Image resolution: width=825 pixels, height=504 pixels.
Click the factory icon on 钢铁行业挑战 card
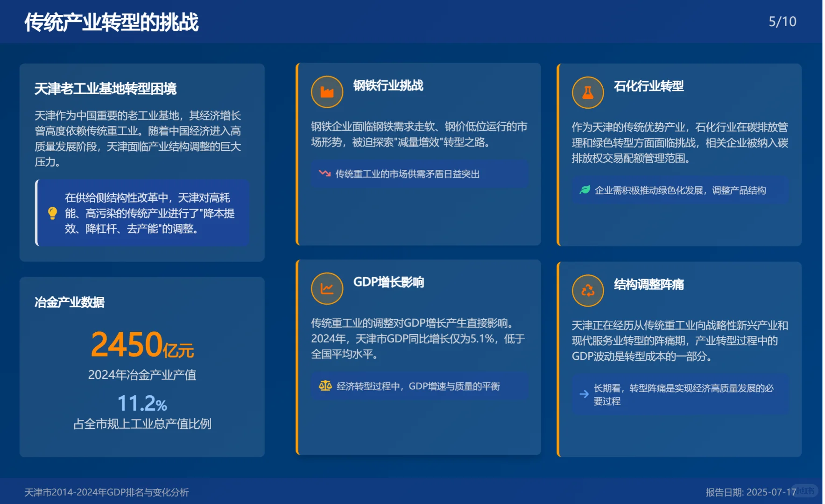pyautogui.click(x=327, y=92)
